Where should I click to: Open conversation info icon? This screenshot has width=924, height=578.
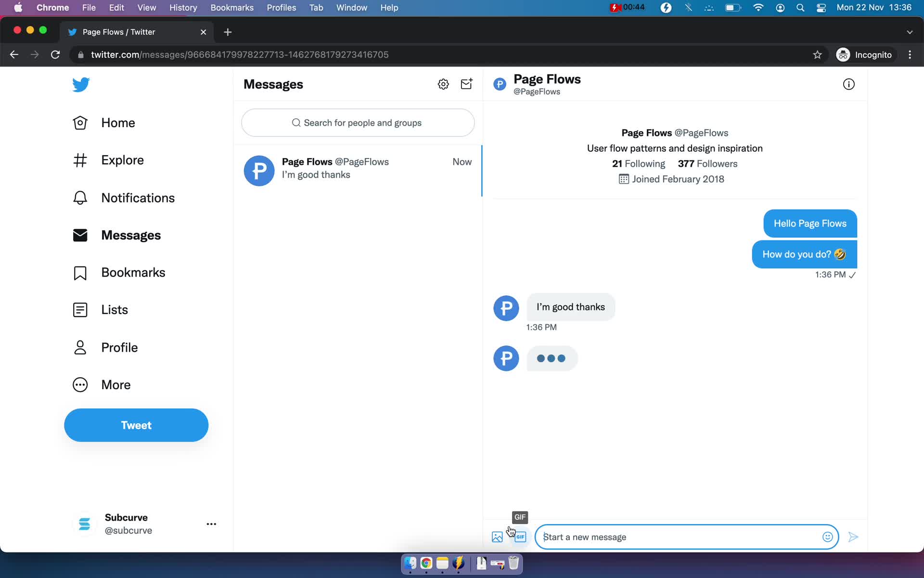pos(848,84)
